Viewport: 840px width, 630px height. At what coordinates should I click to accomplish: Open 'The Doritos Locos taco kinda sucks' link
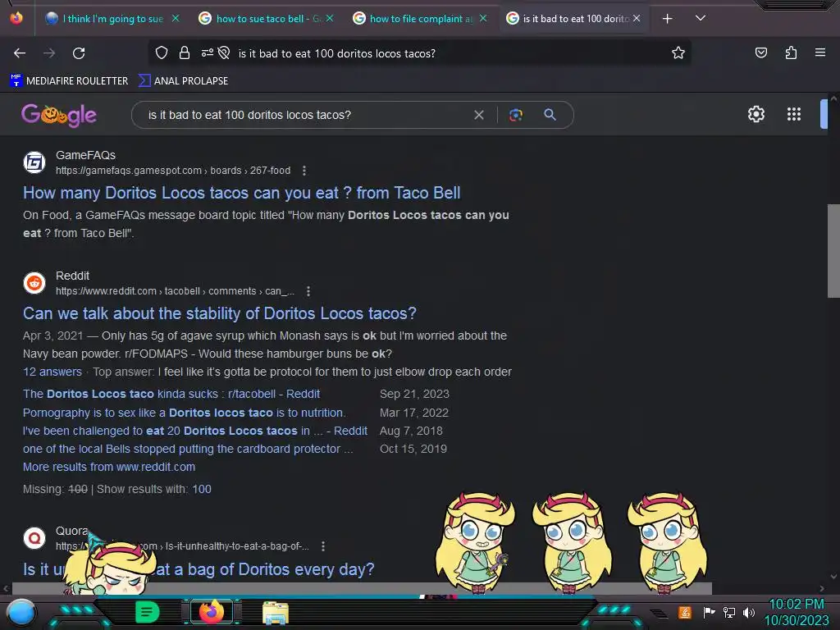[171, 394]
